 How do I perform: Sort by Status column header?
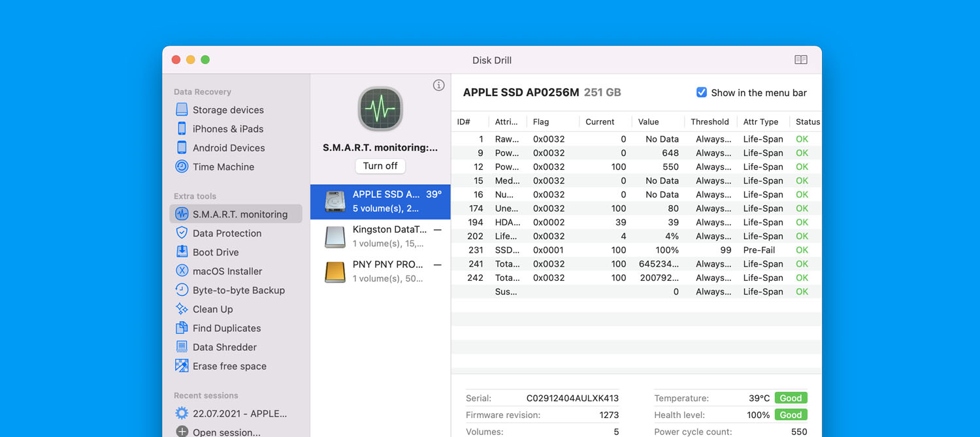click(x=806, y=121)
